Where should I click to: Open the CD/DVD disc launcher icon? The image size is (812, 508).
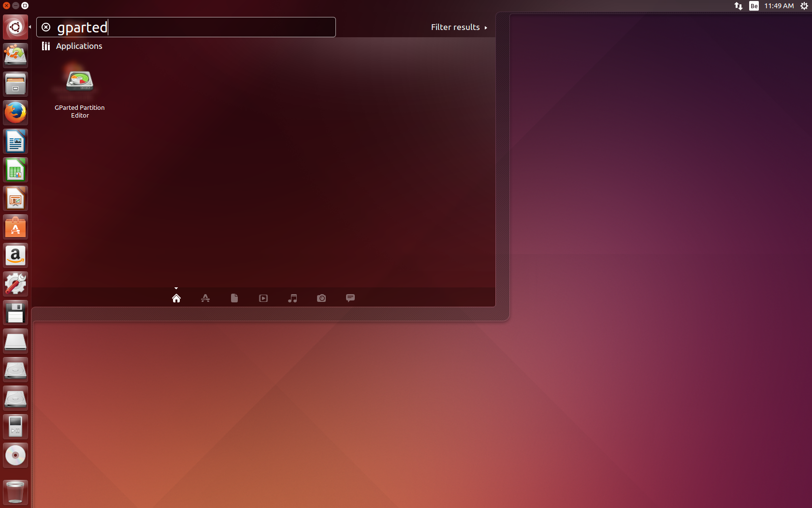pos(15,455)
